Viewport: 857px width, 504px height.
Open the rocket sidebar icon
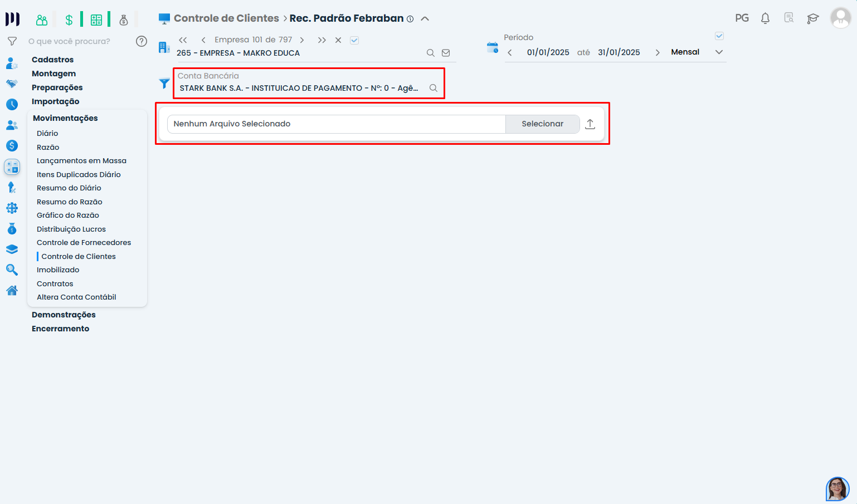(x=12, y=188)
